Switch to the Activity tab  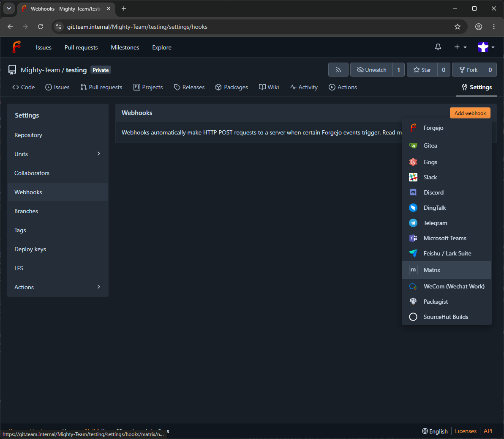tap(304, 87)
